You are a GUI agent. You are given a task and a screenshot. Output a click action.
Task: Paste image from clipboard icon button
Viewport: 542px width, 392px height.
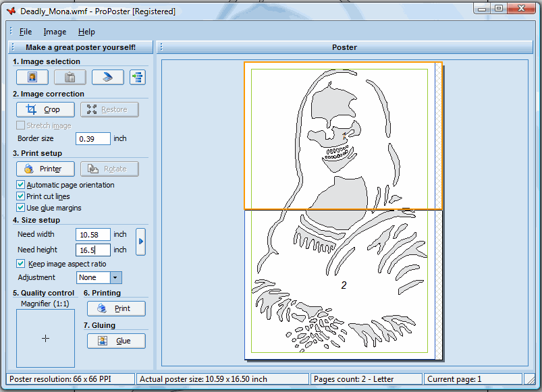[x=70, y=77]
